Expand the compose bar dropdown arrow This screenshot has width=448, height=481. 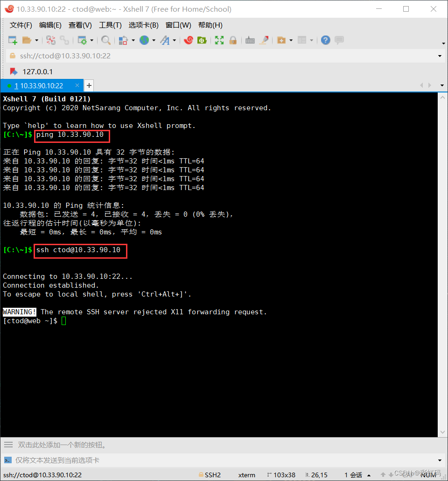pyautogui.click(x=440, y=460)
